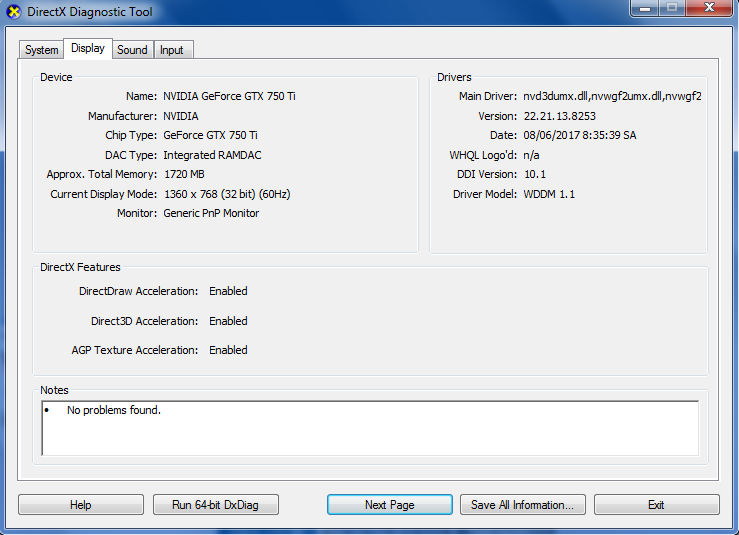Screen dimensions: 739x535
Task: Click inside the Notes text box
Action: (x=370, y=428)
